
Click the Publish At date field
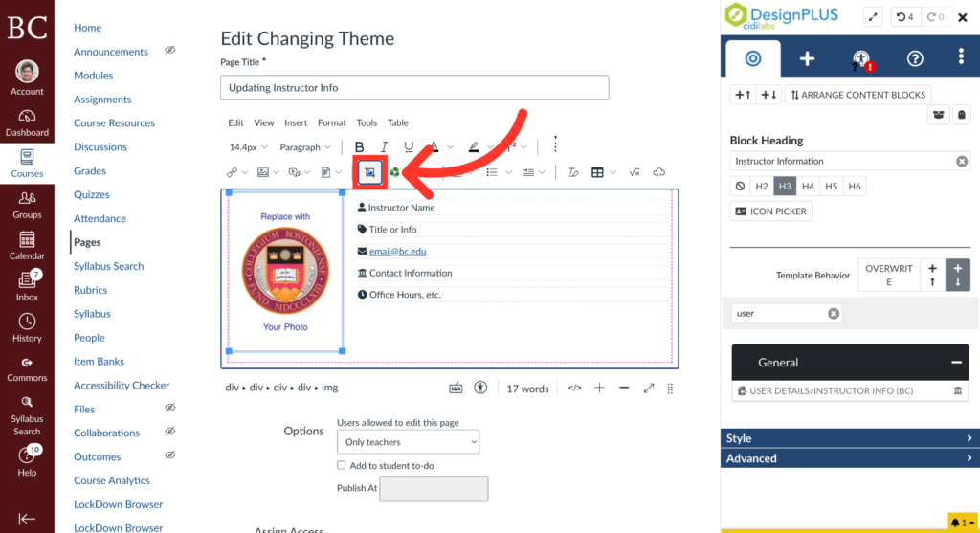[x=434, y=489]
